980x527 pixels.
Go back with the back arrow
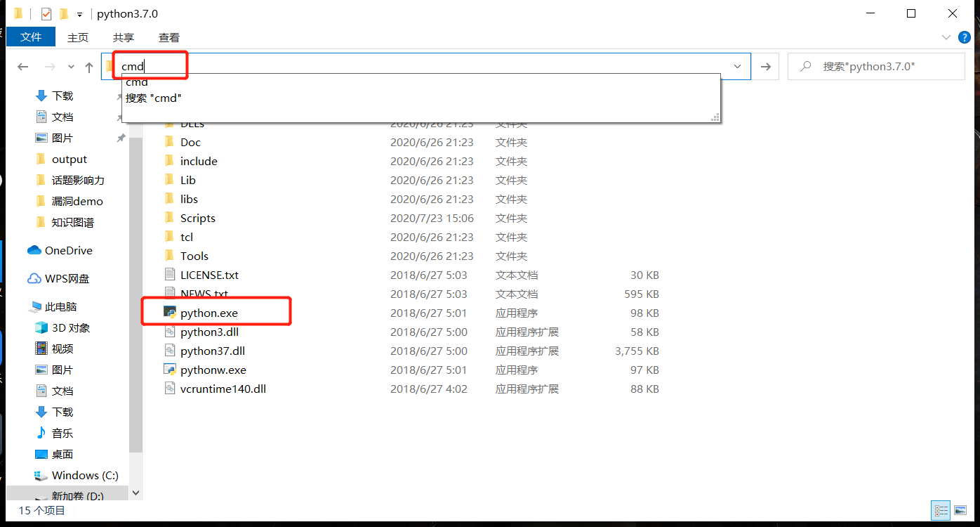pos(23,67)
